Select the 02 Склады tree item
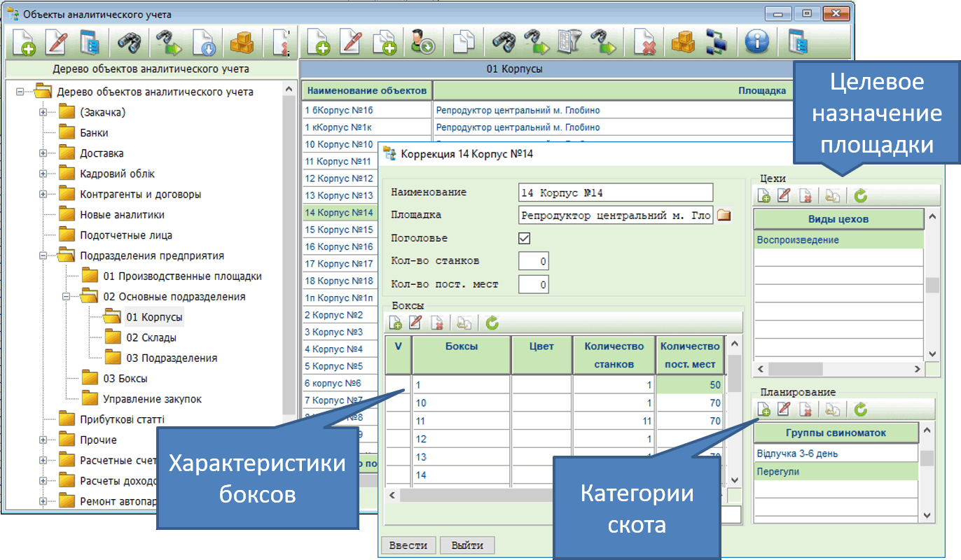This screenshot has width=961, height=560. coord(151,337)
